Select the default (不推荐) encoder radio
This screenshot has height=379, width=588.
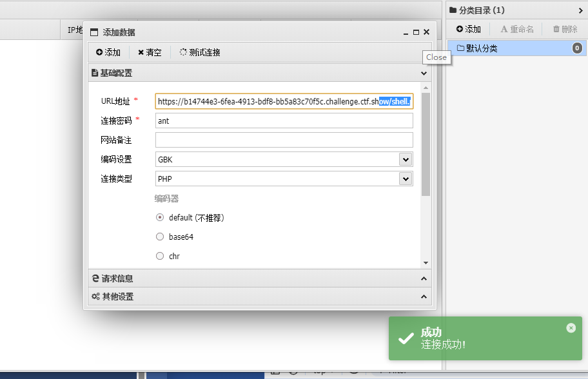(160, 217)
